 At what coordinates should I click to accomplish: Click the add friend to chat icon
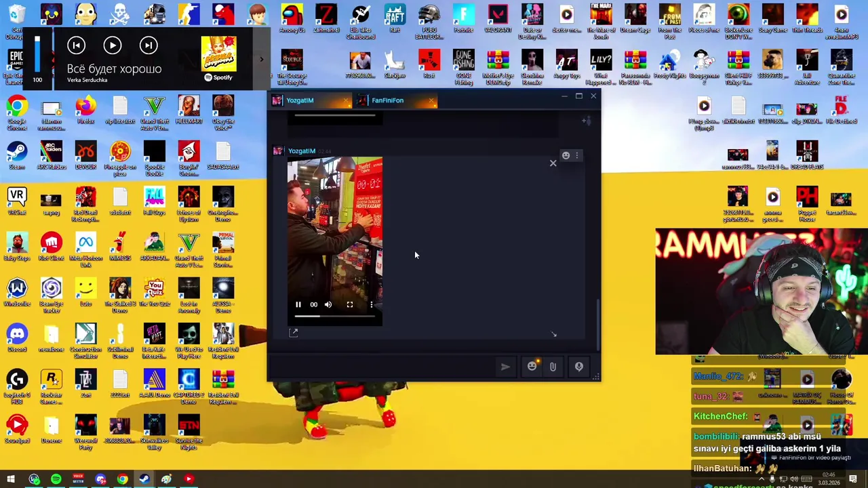(x=587, y=121)
